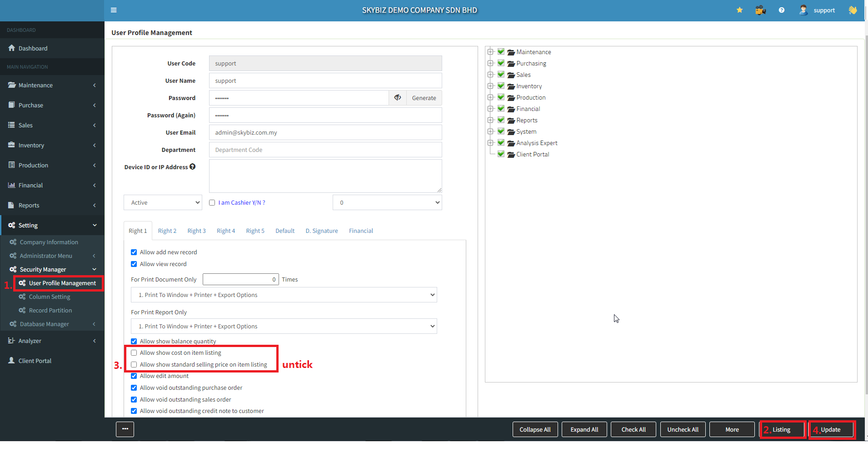This screenshot has width=868, height=453.
Task: Open the For Print Report Only dropdown
Action: pos(284,327)
